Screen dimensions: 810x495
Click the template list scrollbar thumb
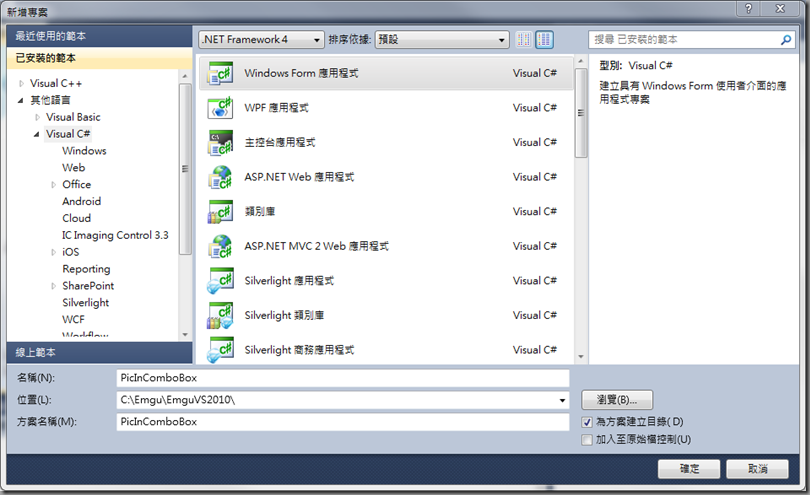(581, 113)
